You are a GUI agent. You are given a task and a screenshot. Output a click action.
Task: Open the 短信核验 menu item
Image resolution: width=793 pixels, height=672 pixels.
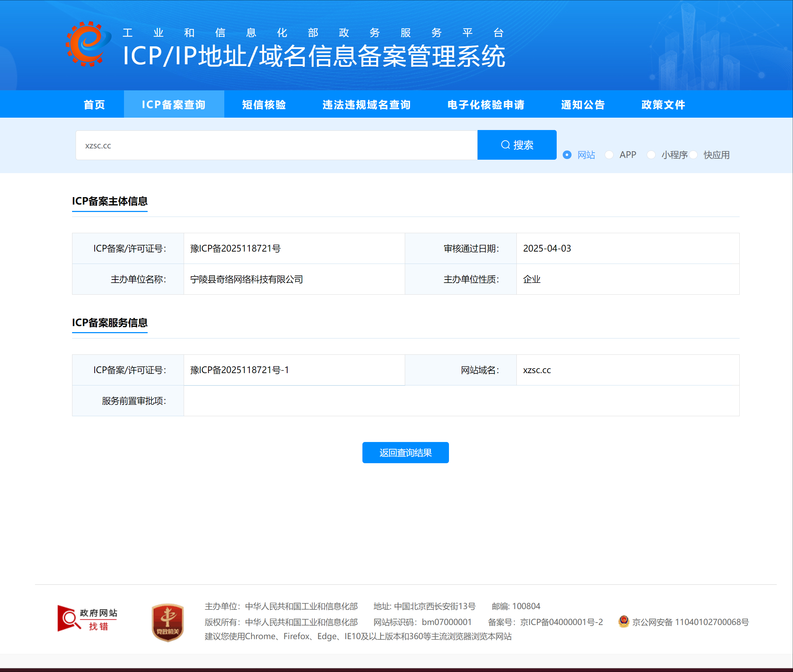click(264, 104)
